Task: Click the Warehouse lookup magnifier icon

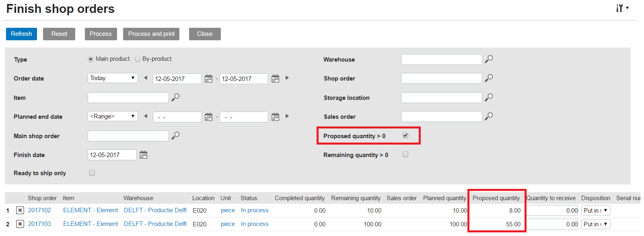Action: click(x=489, y=59)
